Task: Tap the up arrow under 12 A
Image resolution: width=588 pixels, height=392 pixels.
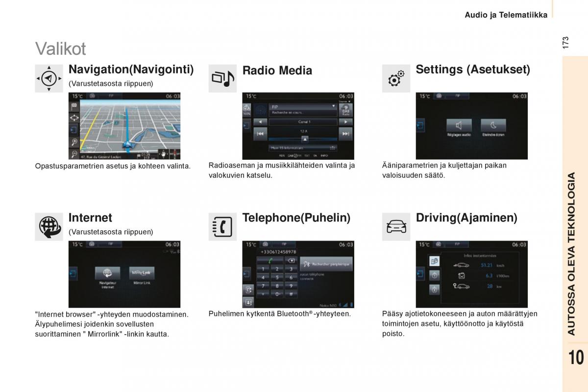Action: (x=304, y=139)
